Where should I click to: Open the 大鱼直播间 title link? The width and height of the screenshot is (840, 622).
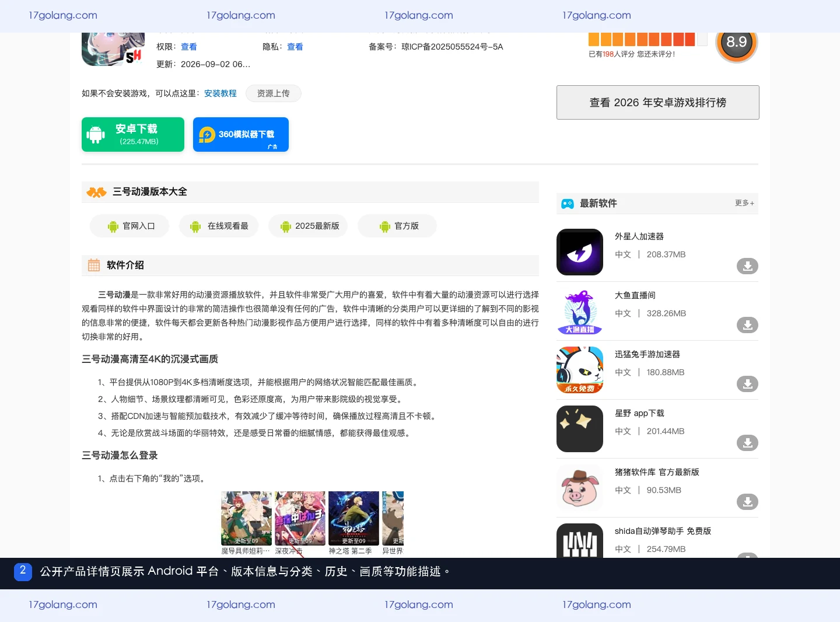pos(635,295)
